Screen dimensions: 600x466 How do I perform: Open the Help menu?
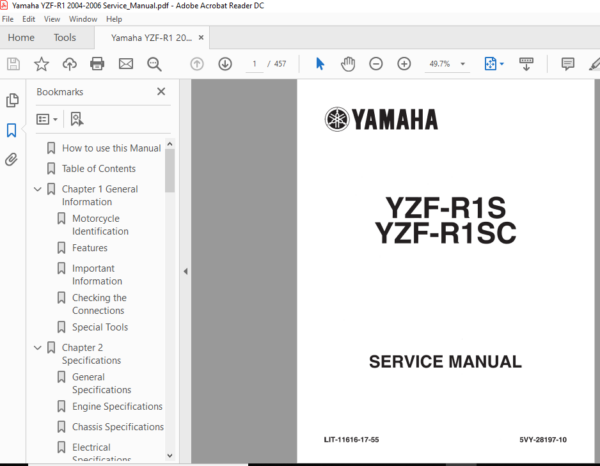[x=114, y=19]
